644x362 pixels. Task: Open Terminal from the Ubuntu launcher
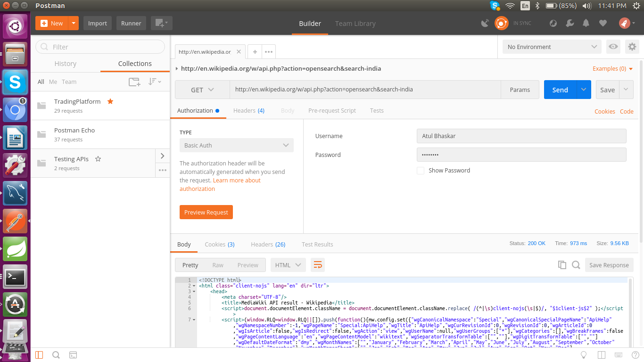pos(15,277)
